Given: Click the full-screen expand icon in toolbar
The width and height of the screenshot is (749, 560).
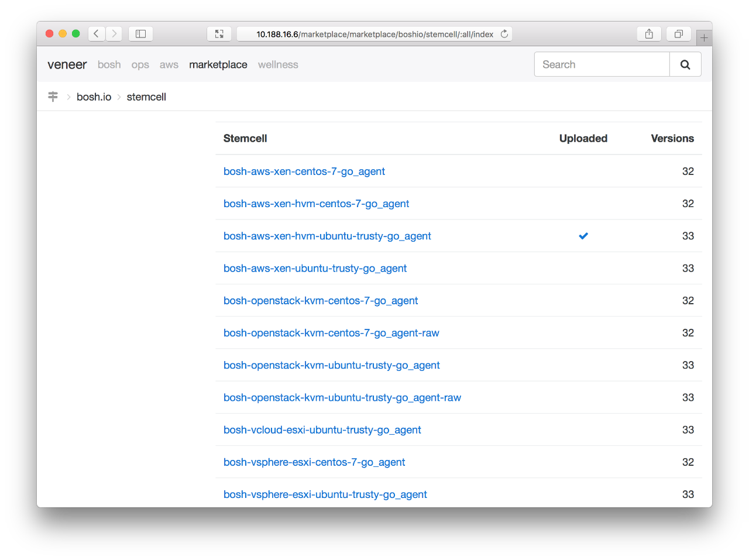Looking at the screenshot, I should [219, 34].
